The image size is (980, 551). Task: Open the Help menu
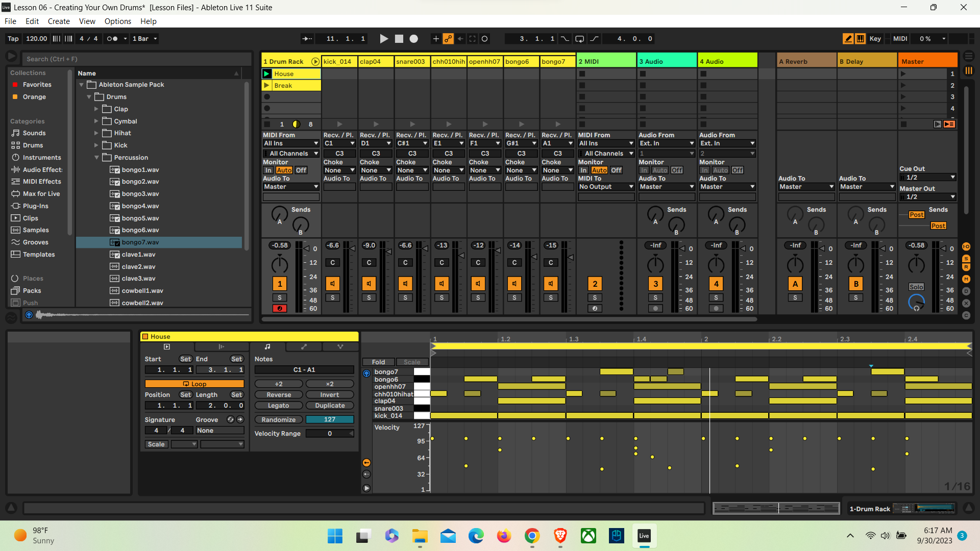pyautogui.click(x=149, y=21)
